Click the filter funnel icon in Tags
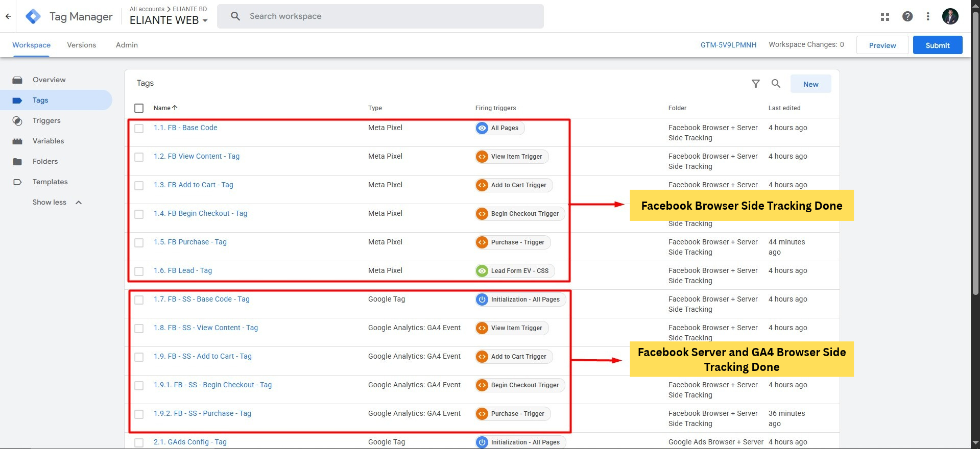 (x=756, y=84)
